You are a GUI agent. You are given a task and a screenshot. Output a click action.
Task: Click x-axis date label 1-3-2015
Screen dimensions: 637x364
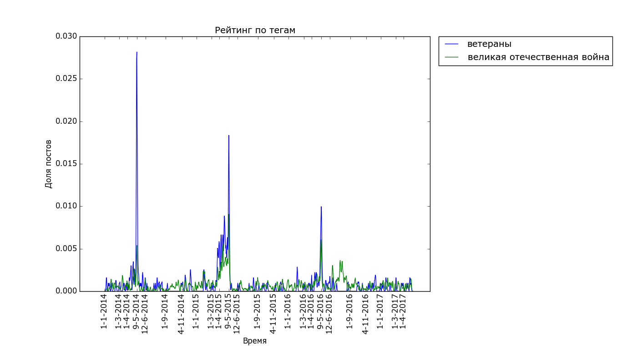coord(211,312)
